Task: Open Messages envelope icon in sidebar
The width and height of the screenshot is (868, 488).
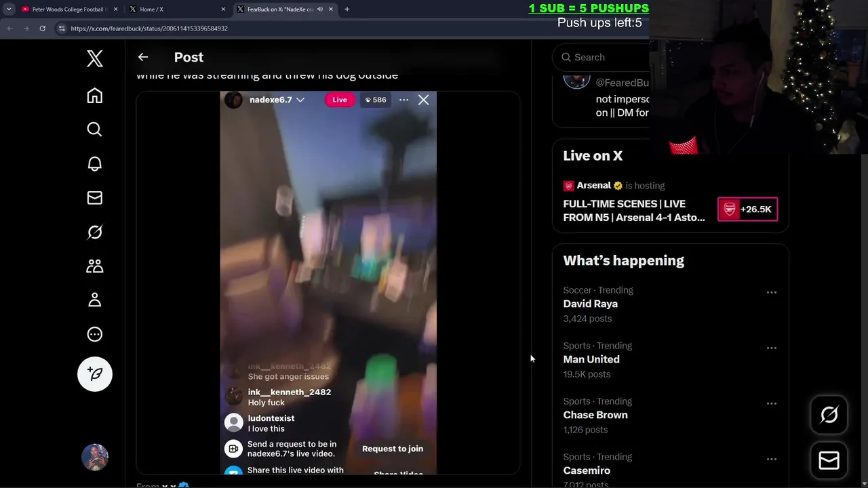Action: tap(95, 198)
